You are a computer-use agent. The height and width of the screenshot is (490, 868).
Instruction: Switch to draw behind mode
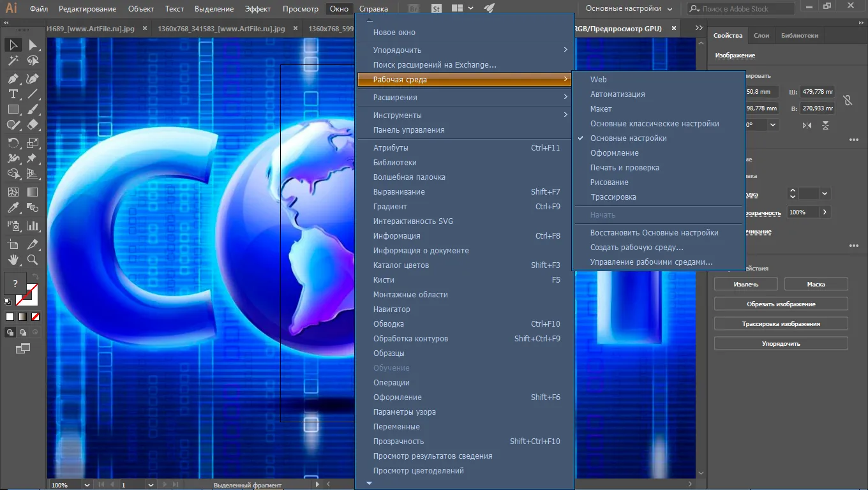pos(23,332)
